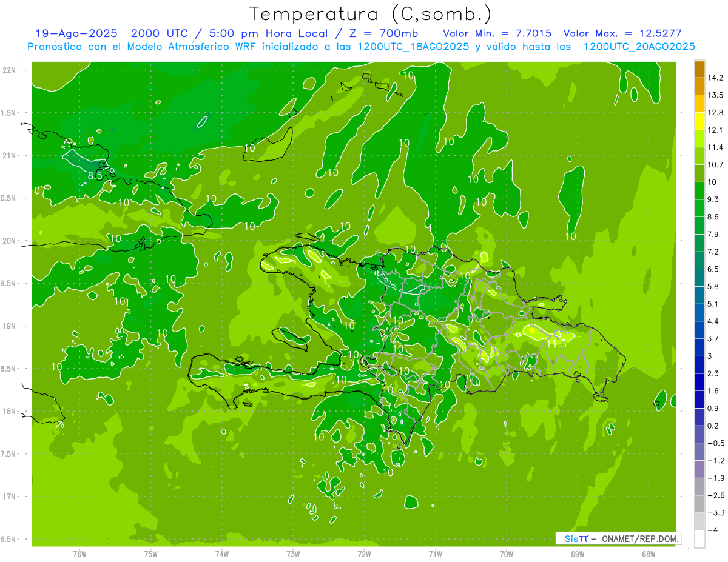Pick the white swatch below -4 in colorbar
The height and width of the screenshot is (562, 728).
pyautogui.click(x=699, y=538)
